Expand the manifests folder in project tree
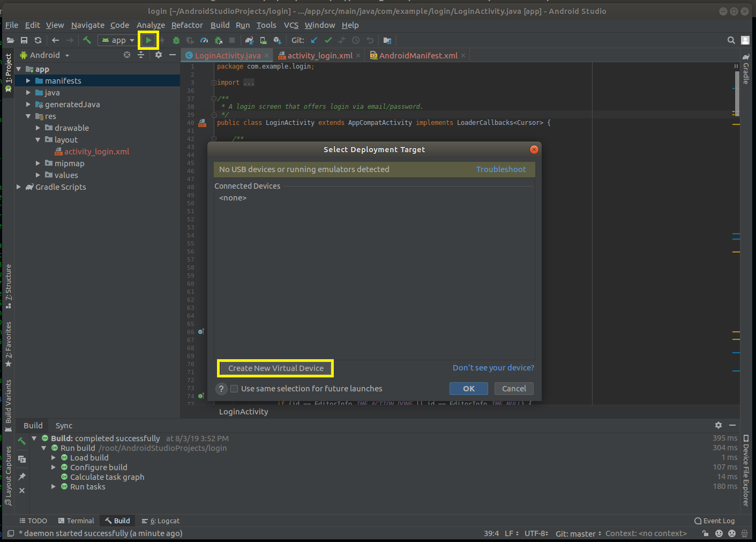Viewport: 756px width, 542px height. pyautogui.click(x=28, y=81)
